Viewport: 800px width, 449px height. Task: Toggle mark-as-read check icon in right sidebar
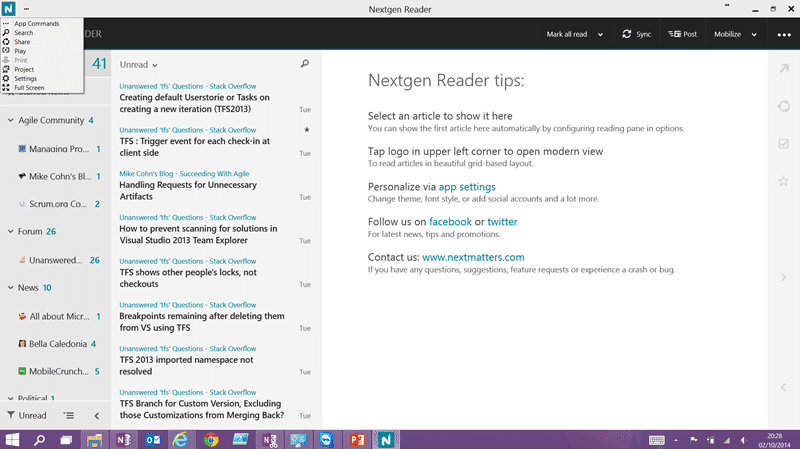click(x=784, y=144)
